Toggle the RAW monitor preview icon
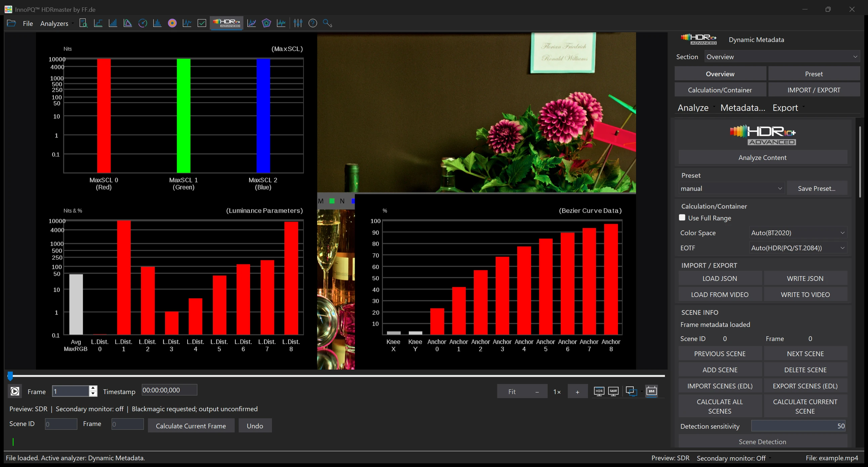The width and height of the screenshot is (868, 467). [613, 391]
